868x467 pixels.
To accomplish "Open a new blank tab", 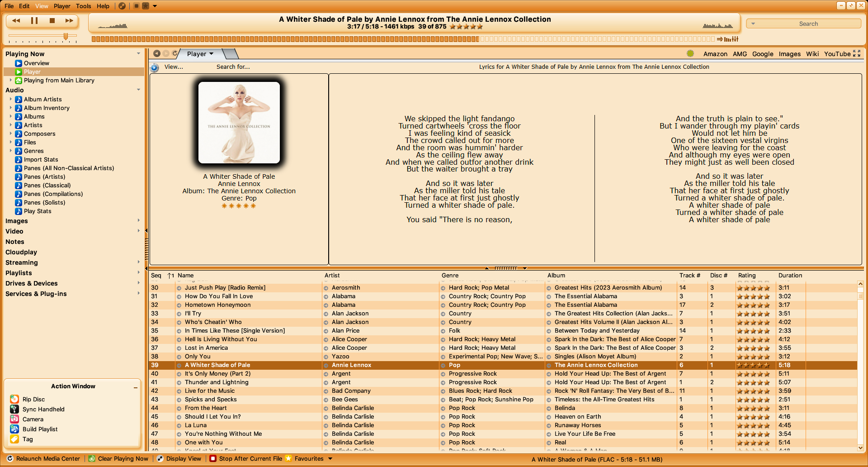I will [x=231, y=54].
